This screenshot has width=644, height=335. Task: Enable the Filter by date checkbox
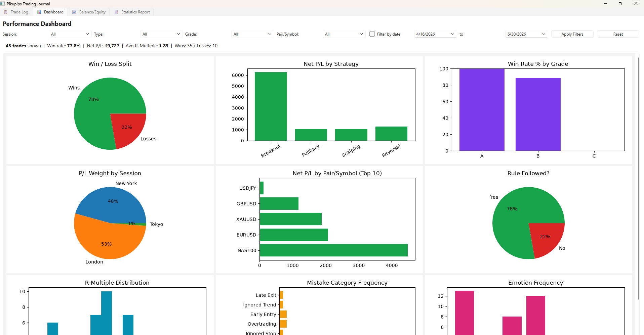(372, 34)
